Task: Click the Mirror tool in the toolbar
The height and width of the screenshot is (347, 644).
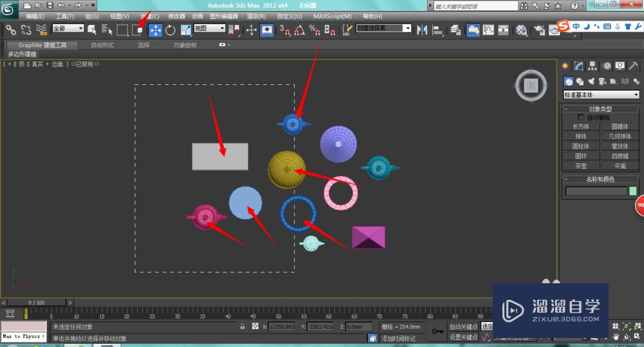Action: (423, 30)
